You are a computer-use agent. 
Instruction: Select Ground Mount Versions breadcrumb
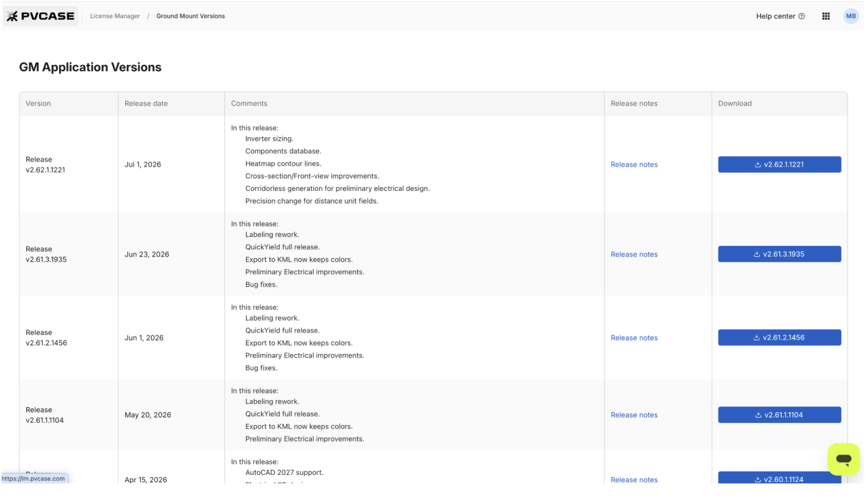point(190,16)
